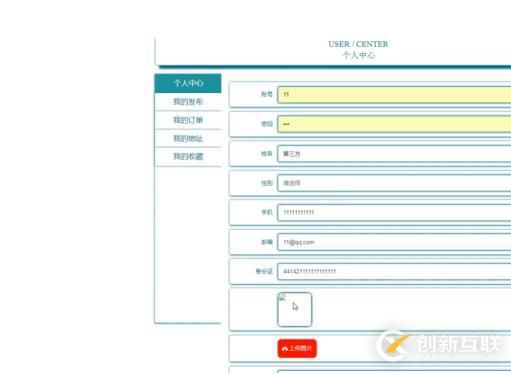The height and width of the screenshot is (374, 511).
Task: Select 我的地址 sidebar item
Action: point(188,138)
